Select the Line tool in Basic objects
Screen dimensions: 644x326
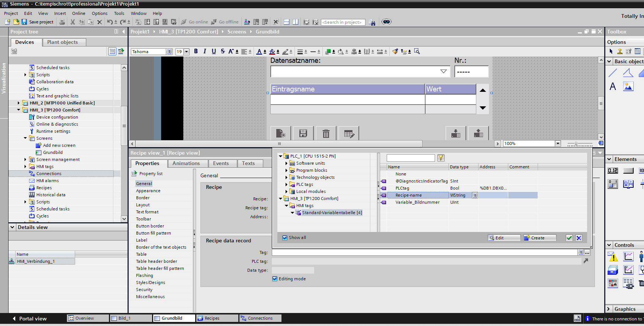613,73
